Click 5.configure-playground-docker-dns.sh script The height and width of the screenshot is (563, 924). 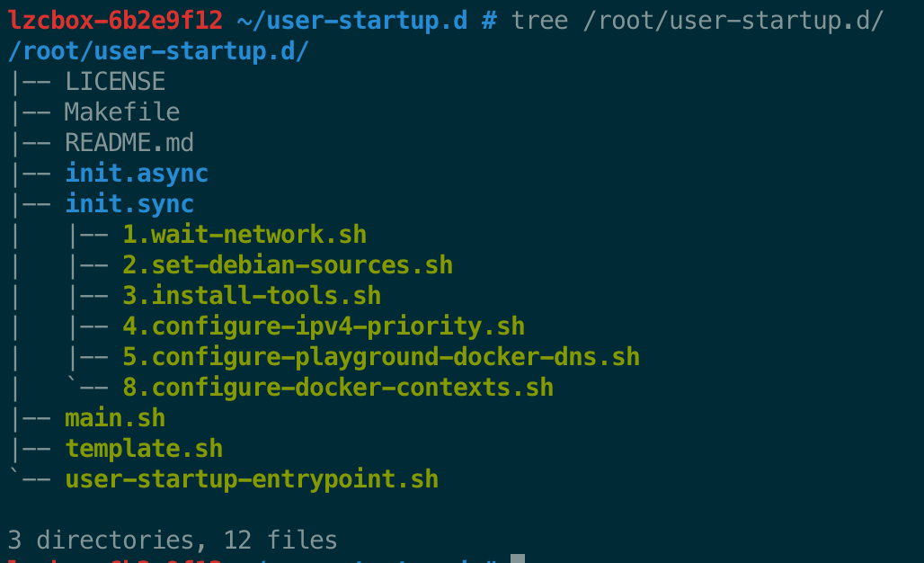381,358
